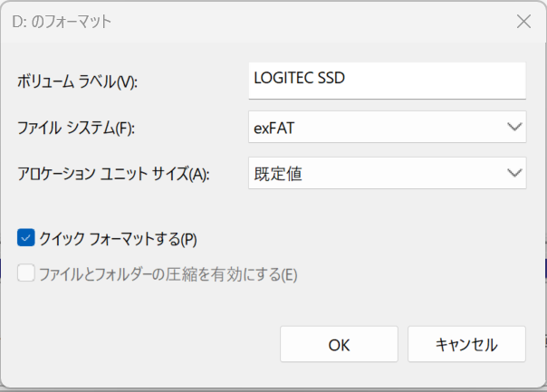The width and height of the screenshot is (547, 392).
Task: Click the LOGITEC SSD text
Action: point(299,79)
